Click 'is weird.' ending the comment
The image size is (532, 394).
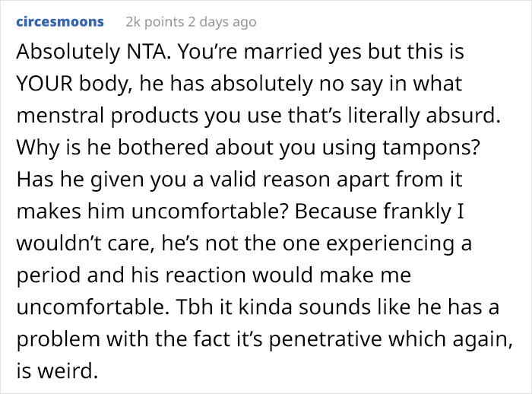57,371
